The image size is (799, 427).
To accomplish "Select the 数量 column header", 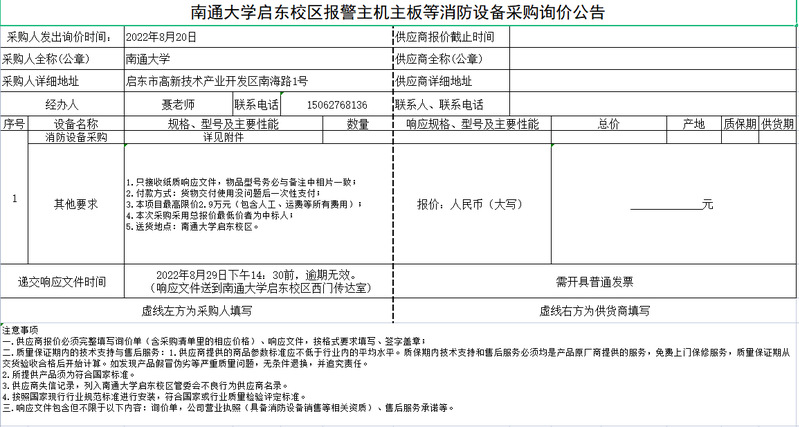I will [x=358, y=123].
